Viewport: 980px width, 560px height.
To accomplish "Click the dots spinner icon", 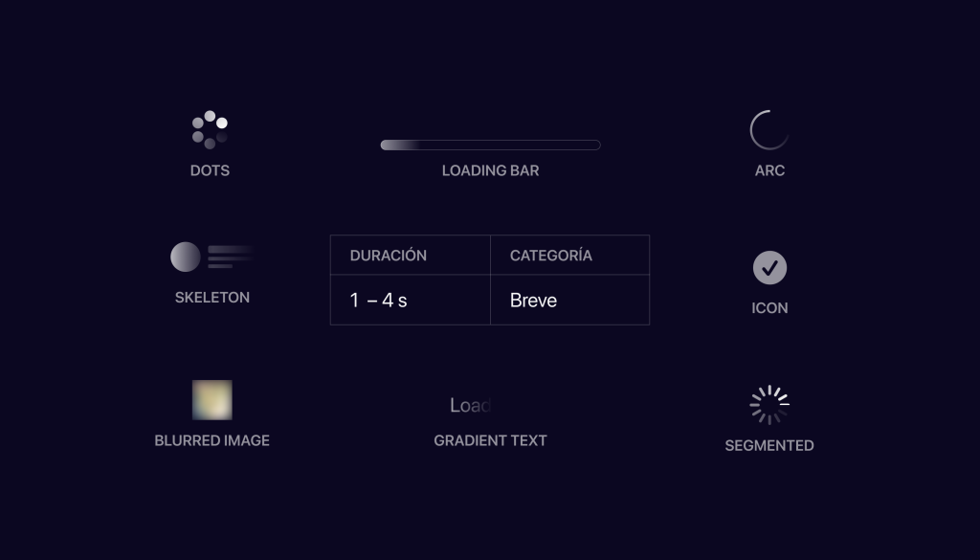I will (210, 130).
